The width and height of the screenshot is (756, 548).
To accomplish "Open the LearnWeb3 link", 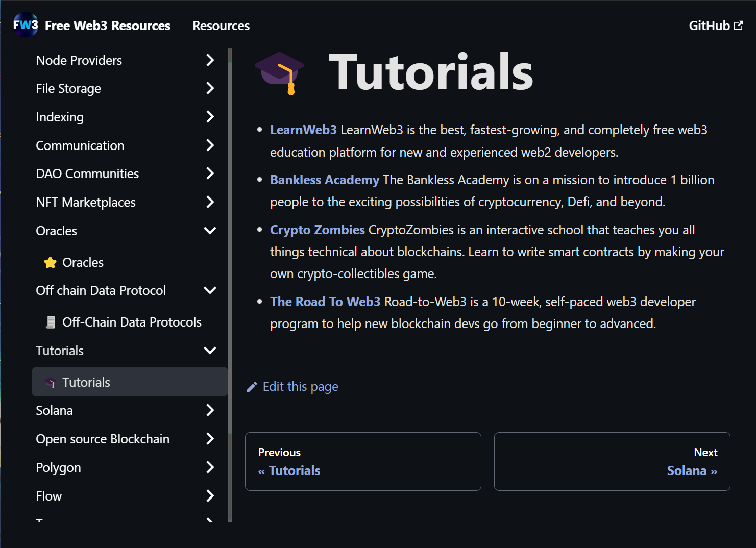I will click(303, 130).
